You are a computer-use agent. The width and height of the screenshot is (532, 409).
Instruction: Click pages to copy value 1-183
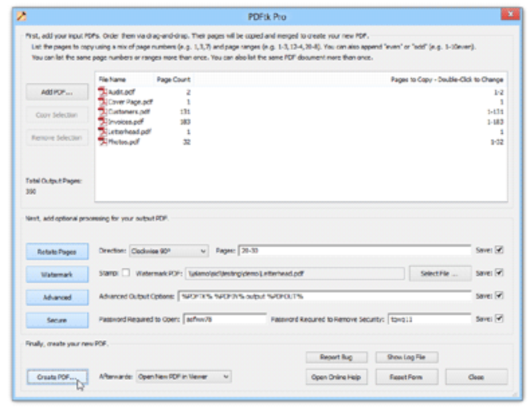click(x=495, y=122)
